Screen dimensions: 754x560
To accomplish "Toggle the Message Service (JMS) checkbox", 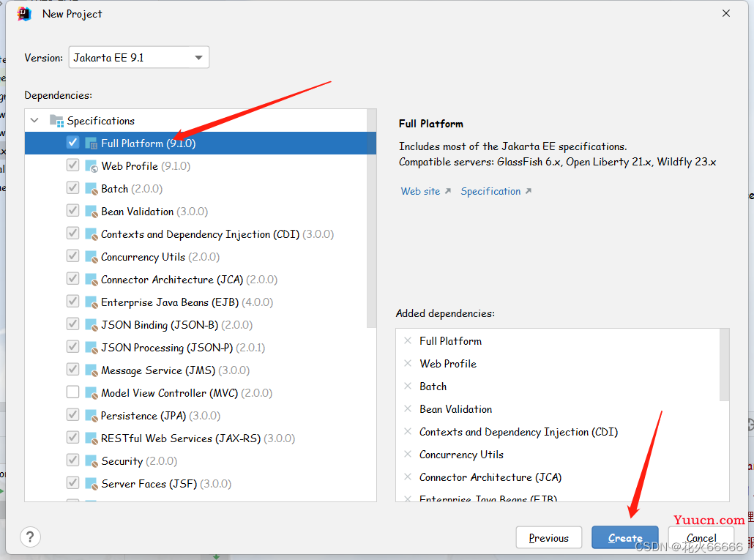I will (x=72, y=370).
